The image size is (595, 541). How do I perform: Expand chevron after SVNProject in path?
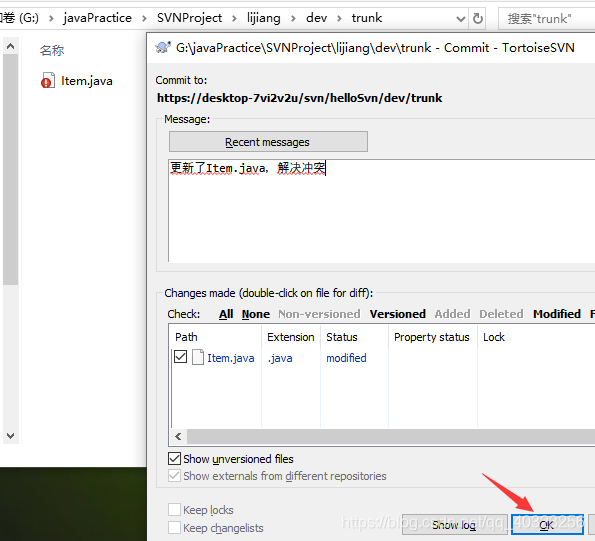tap(235, 18)
